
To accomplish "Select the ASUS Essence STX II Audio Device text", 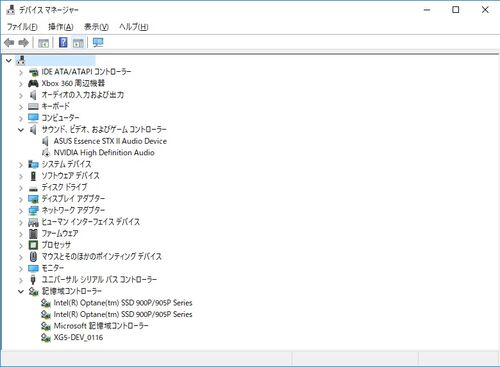I will point(110,141).
